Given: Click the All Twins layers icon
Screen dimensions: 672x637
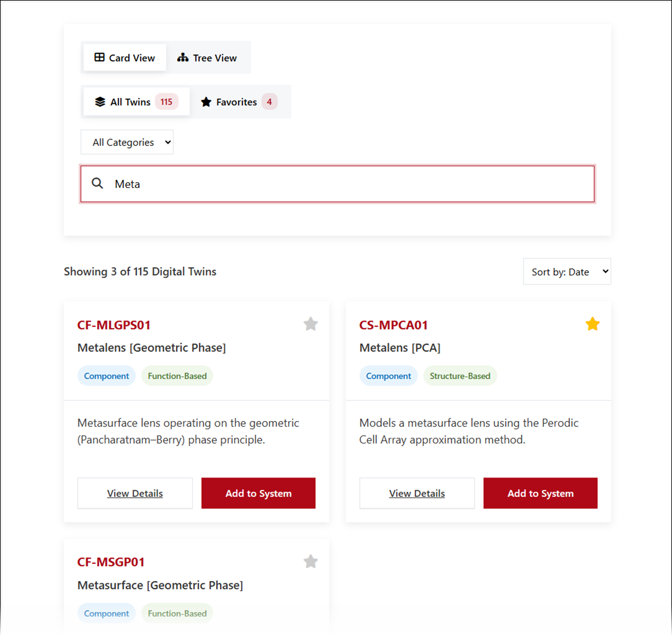Looking at the screenshot, I should (x=100, y=102).
